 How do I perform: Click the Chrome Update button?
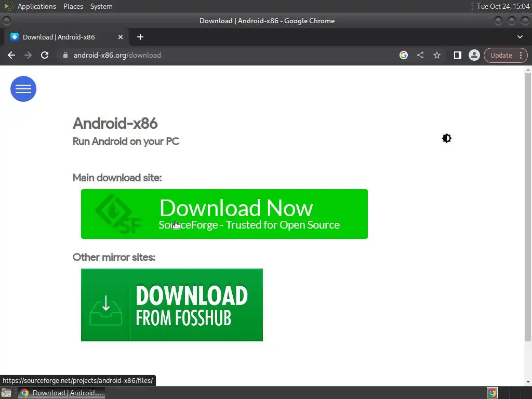(501, 55)
